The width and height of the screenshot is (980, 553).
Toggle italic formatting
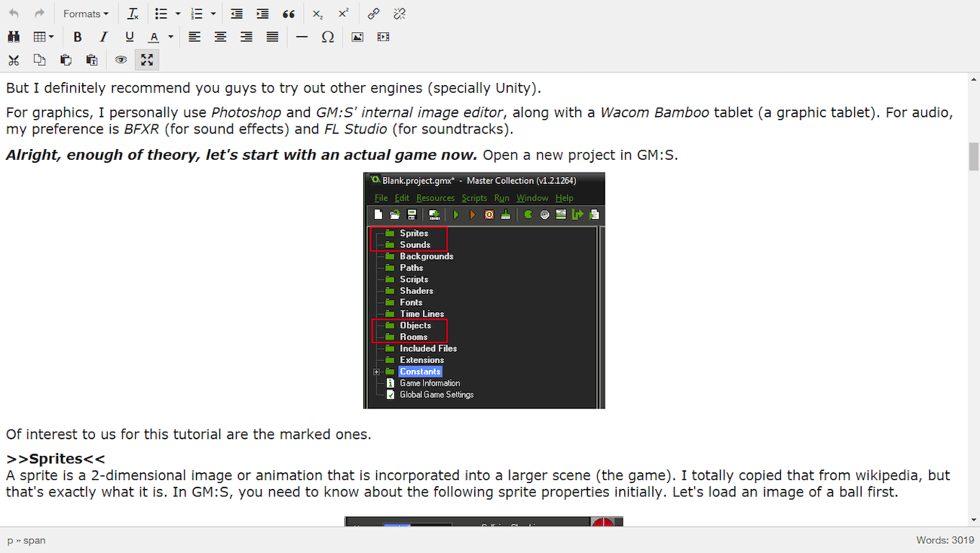click(x=103, y=37)
